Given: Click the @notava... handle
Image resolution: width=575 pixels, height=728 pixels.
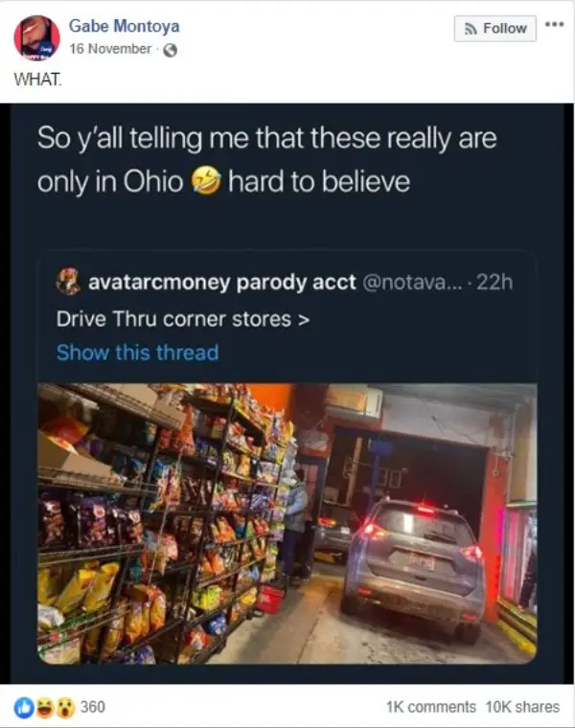Looking at the screenshot, I should point(412,283).
